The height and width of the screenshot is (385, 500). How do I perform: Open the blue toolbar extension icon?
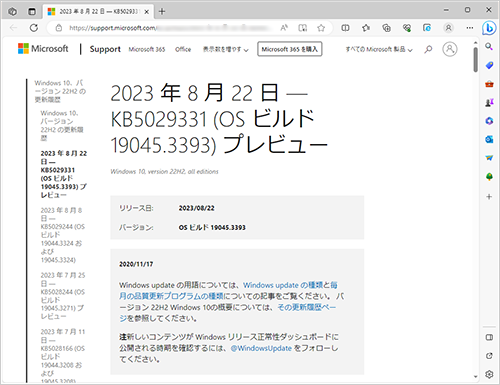[x=427, y=28]
